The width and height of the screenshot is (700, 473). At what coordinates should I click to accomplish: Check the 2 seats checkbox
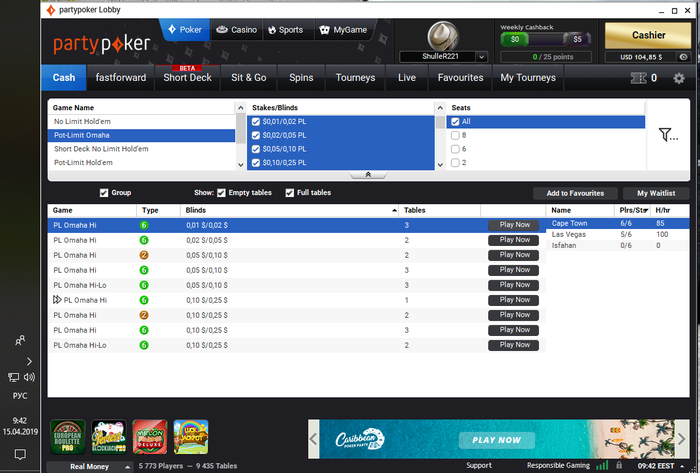pyautogui.click(x=455, y=163)
